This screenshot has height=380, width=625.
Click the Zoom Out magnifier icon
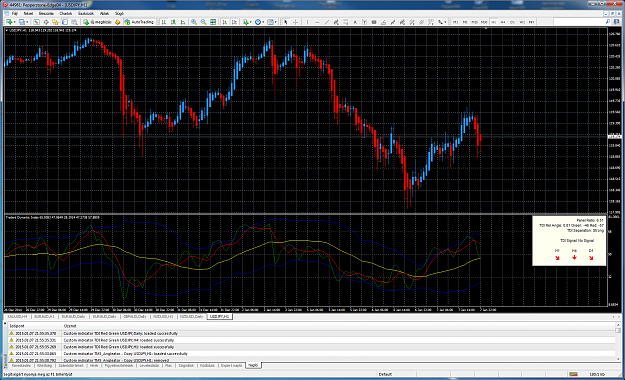[203, 22]
